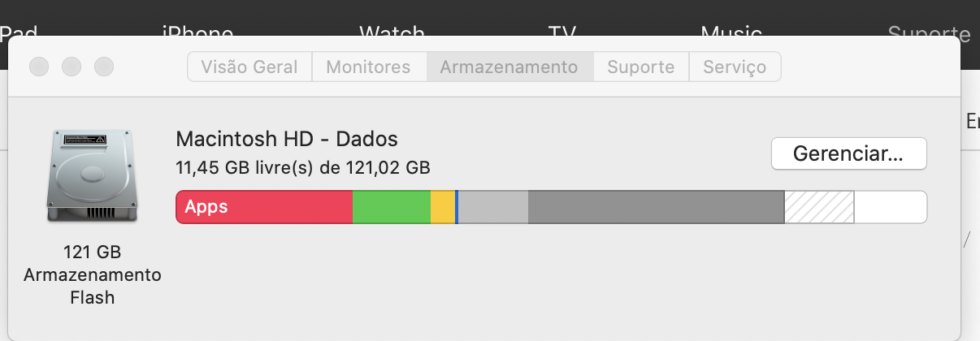Screen dimensions: 980x341
Task: Click the Macintosh HD disk drive icon
Action: [x=92, y=175]
